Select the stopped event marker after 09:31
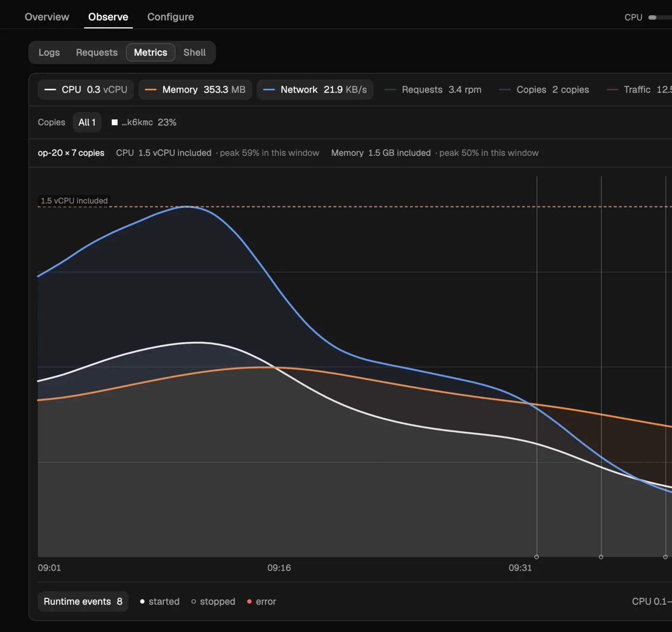 click(536, 557)
